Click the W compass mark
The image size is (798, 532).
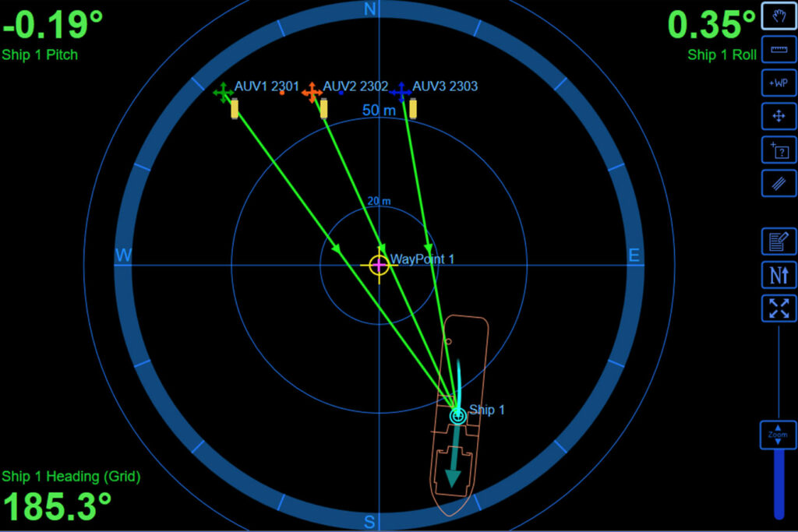click(x=123, y=255)
